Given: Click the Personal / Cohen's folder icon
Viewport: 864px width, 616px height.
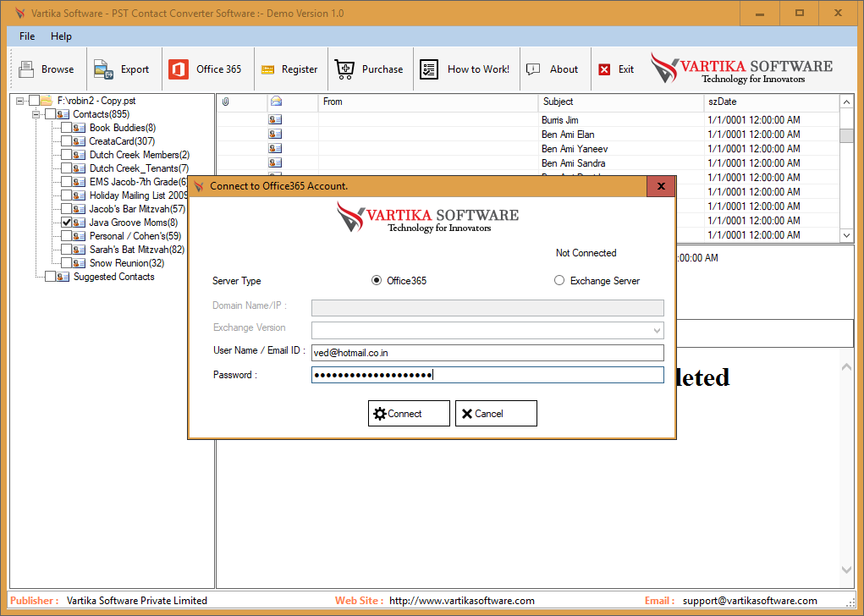Looking at the screenshot, I should click(79, 236).
